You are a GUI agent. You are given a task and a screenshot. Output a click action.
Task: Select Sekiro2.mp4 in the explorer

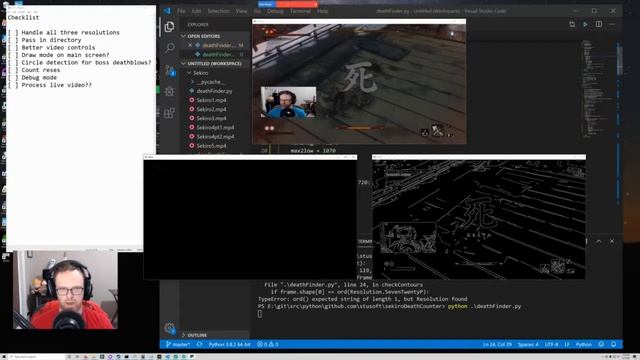pyautogui.click(x=211, y=109)
